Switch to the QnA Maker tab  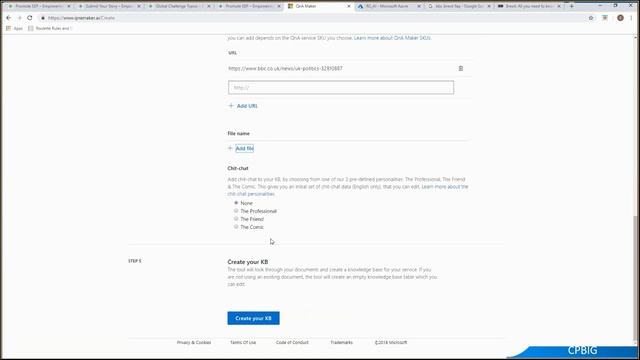point(318,7)
